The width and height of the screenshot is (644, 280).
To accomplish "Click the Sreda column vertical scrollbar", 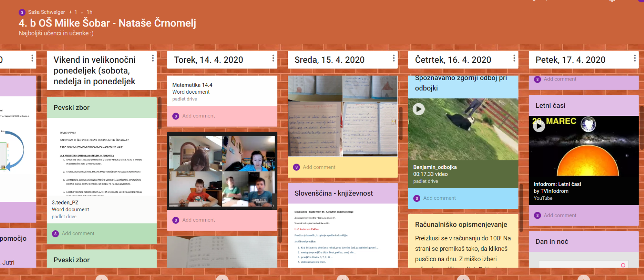I will (400, 124).
